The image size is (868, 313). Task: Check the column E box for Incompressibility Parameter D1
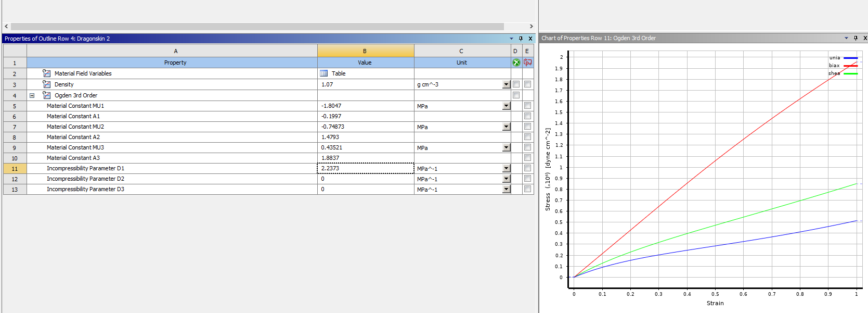tap(528, 168)
